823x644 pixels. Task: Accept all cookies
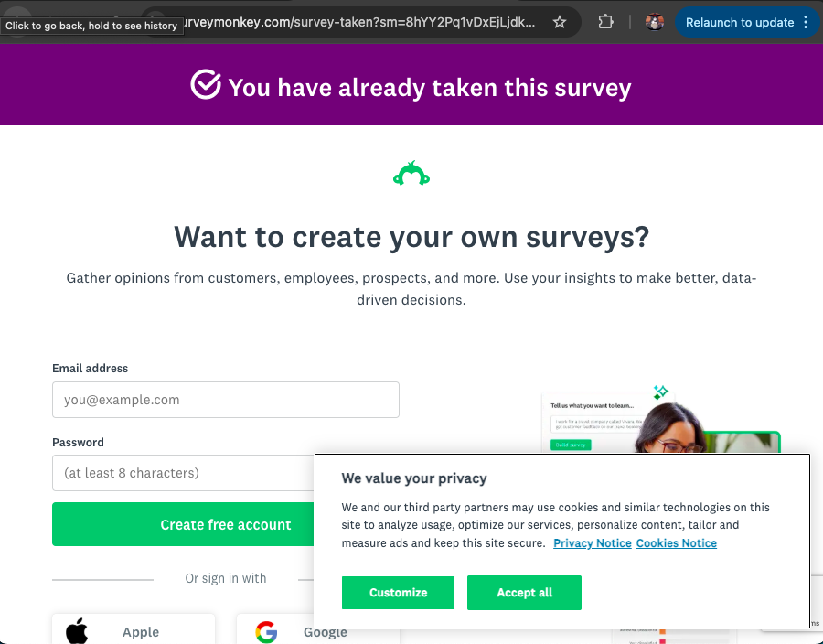(524, 593)
